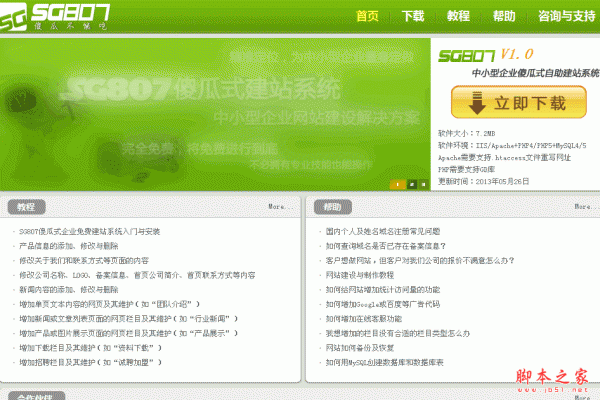Open the 下载 navigation tab
Screen dimensions: 600x400
click(413, 16)
